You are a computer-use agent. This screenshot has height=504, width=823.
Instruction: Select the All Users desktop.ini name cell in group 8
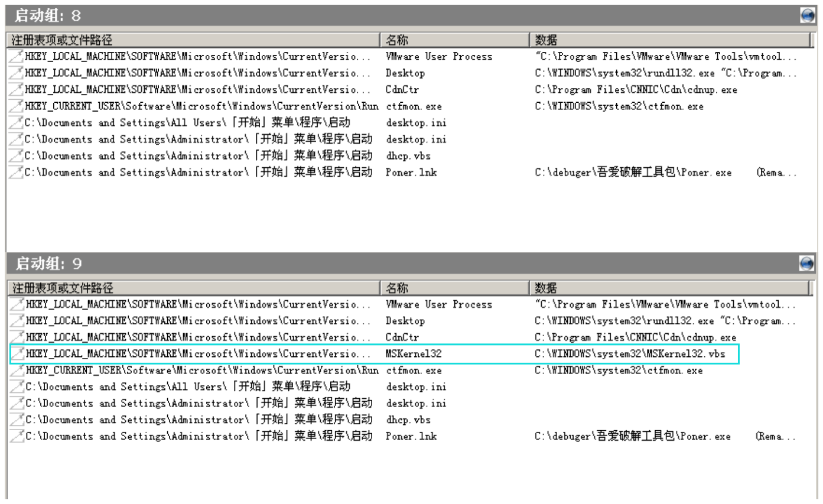[x=417, y=123]
